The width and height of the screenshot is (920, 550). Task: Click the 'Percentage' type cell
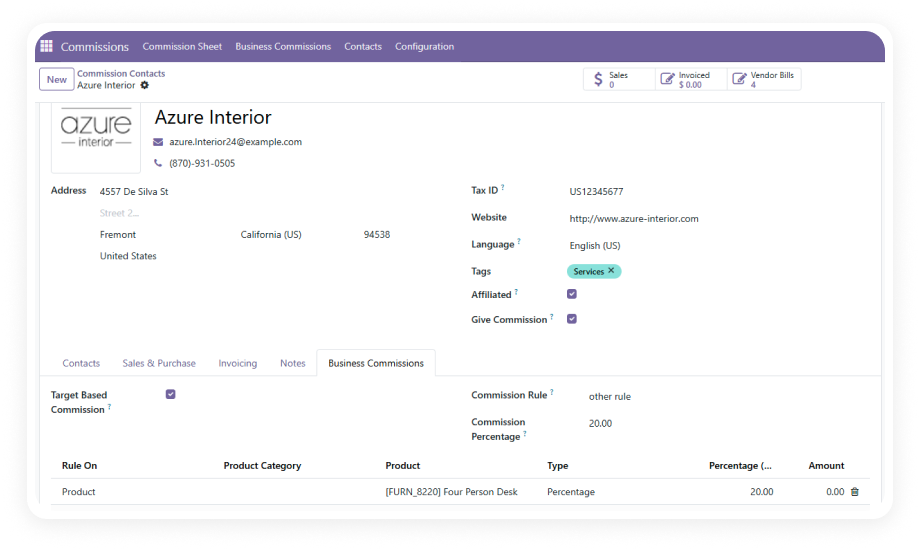click(571, 492)
